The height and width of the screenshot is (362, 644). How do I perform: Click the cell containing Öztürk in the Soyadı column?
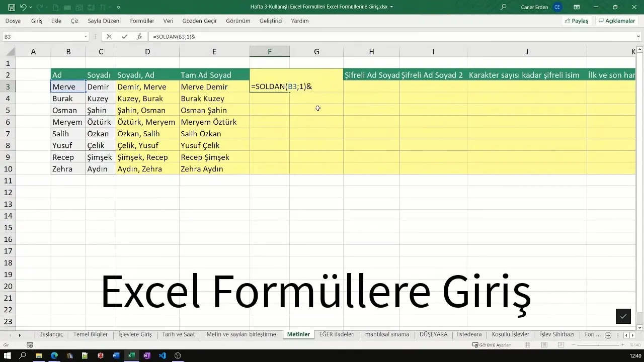(x=101, y=122)
